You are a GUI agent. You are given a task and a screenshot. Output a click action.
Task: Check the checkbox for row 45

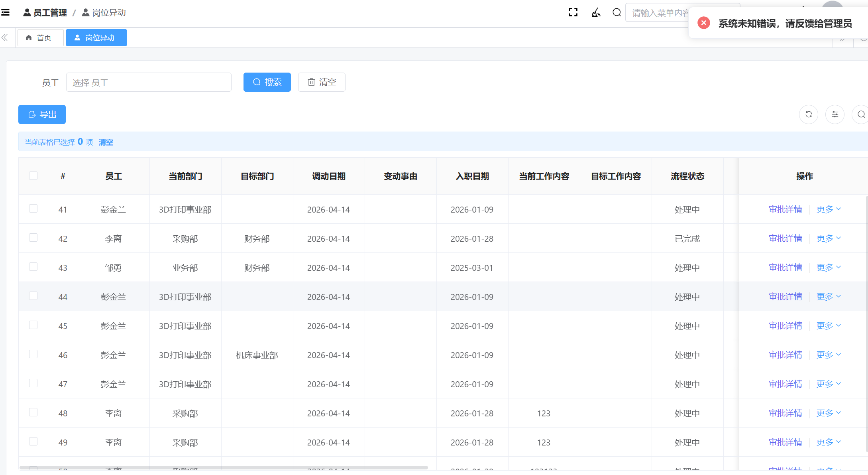pyautogui.click(x=33, y=325)
